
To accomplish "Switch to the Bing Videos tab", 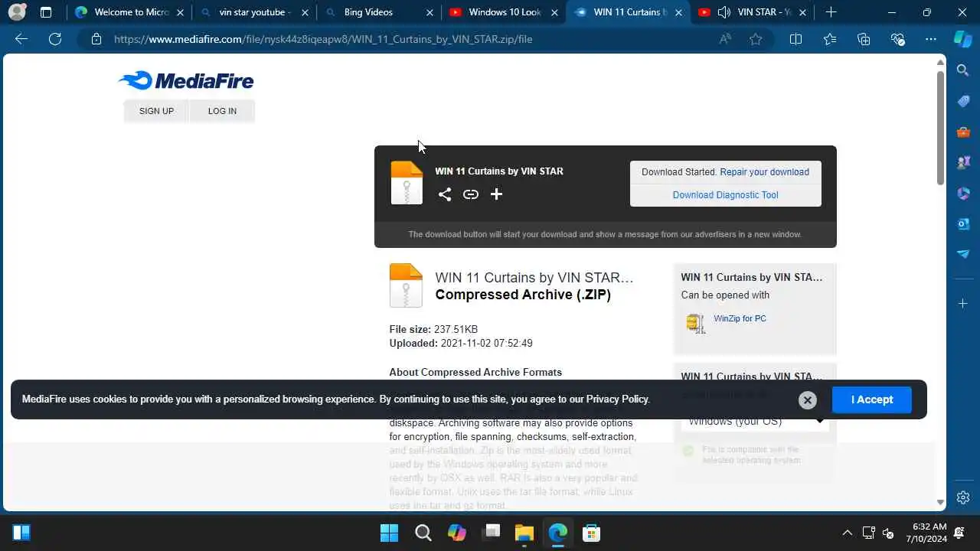I will pyautogui.click(x=368, y=12).
